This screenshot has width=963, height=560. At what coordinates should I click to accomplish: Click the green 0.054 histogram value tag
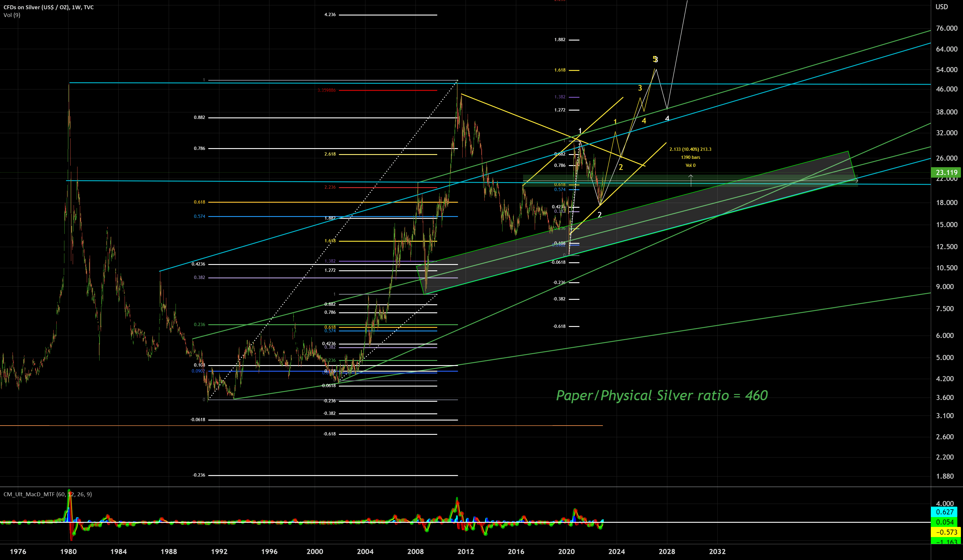tap(945, 522)
